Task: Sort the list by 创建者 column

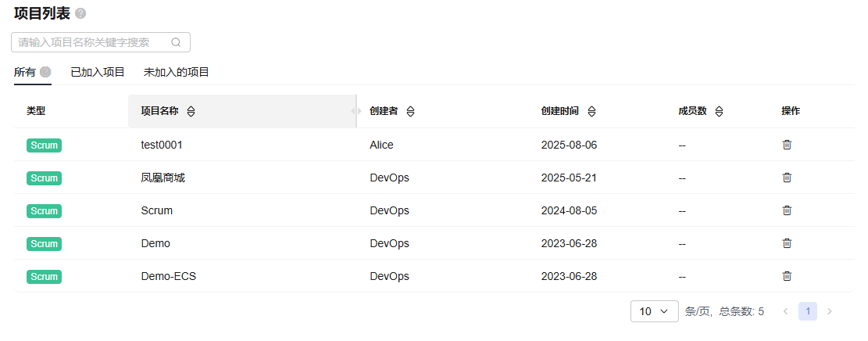Action: pos(410,111)
